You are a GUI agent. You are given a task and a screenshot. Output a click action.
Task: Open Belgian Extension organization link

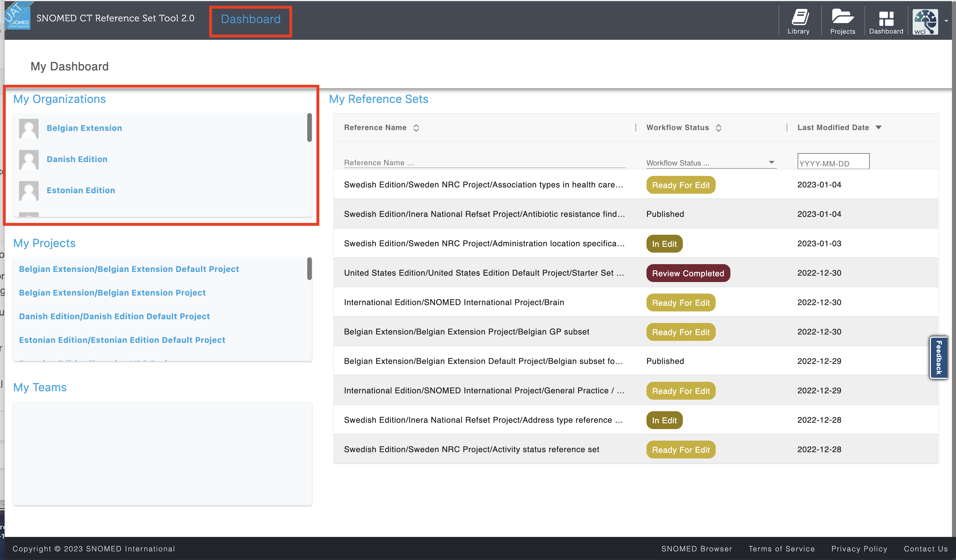tap(84, 128)
